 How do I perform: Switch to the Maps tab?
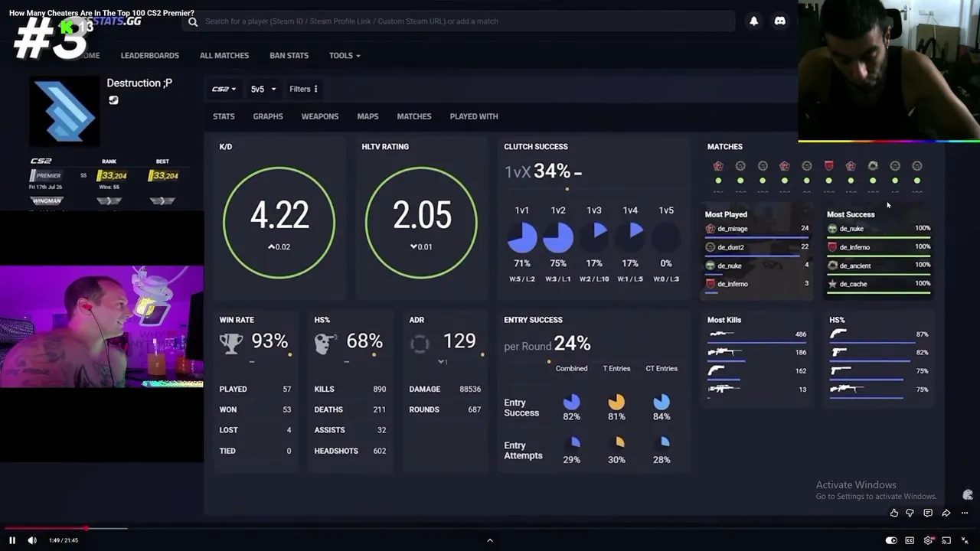click(x=367, y=116)
